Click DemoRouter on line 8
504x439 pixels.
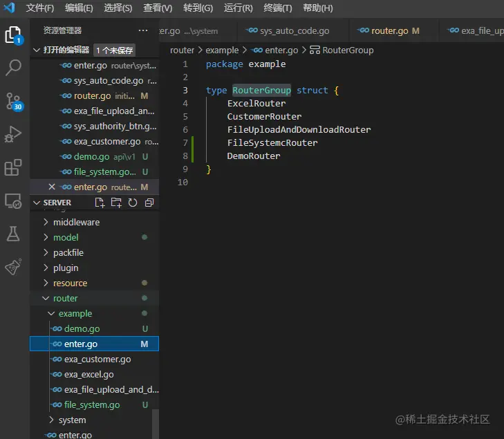(x=254, y=156)
